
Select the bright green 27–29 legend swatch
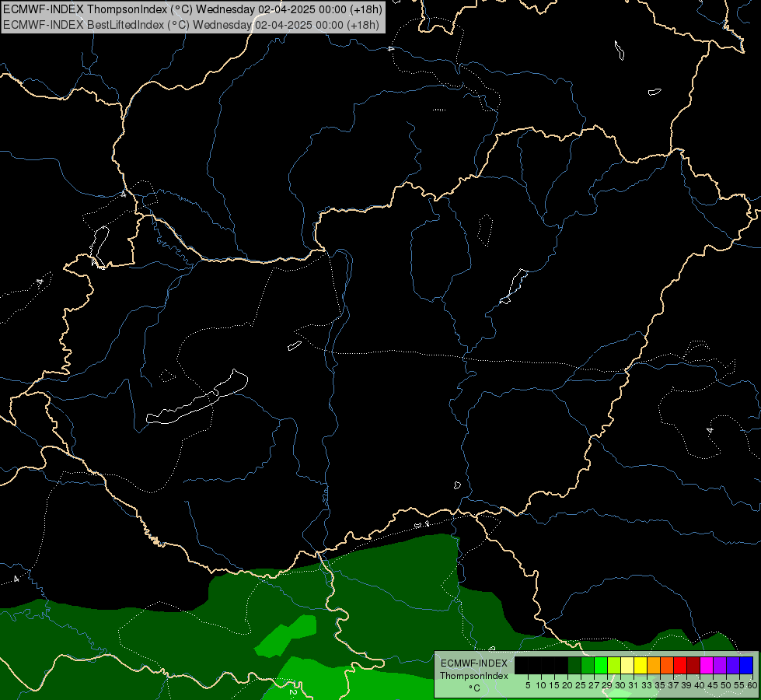point(601,665)
